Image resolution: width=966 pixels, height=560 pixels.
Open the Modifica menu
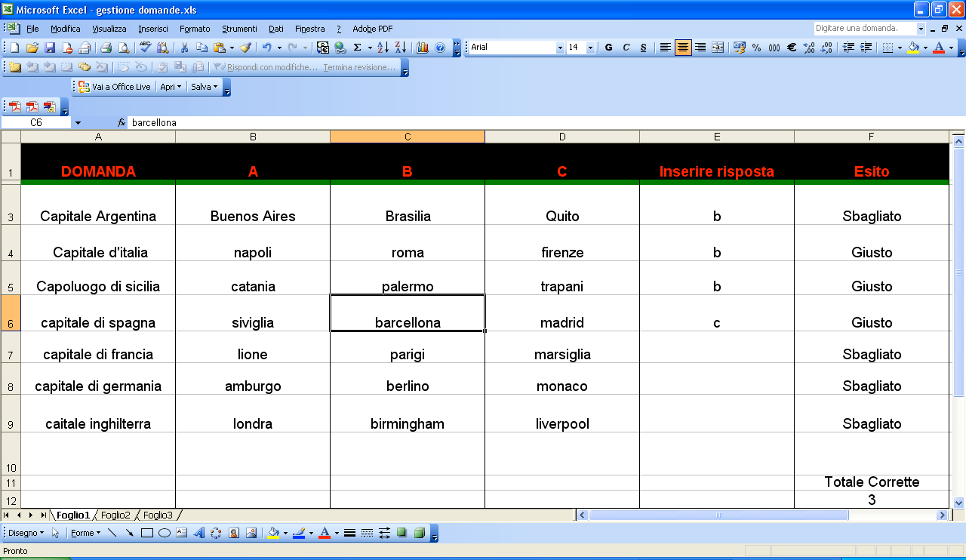[66, 29]
